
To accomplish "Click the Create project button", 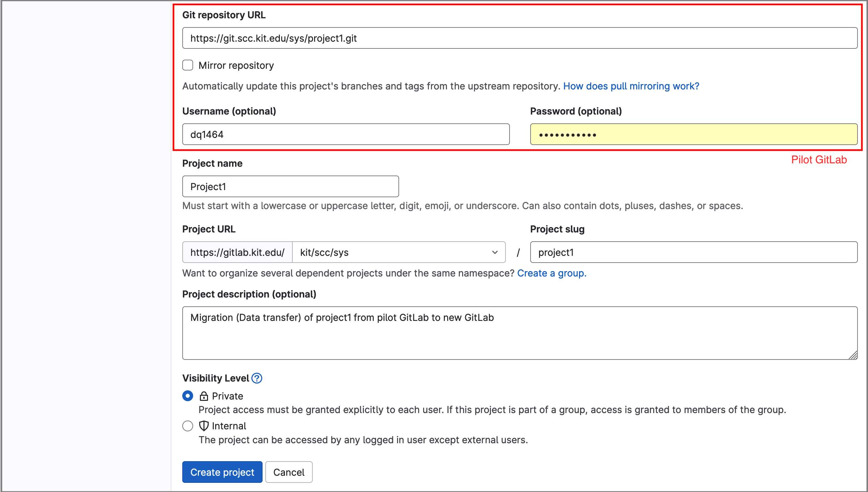I will (222, 472).
